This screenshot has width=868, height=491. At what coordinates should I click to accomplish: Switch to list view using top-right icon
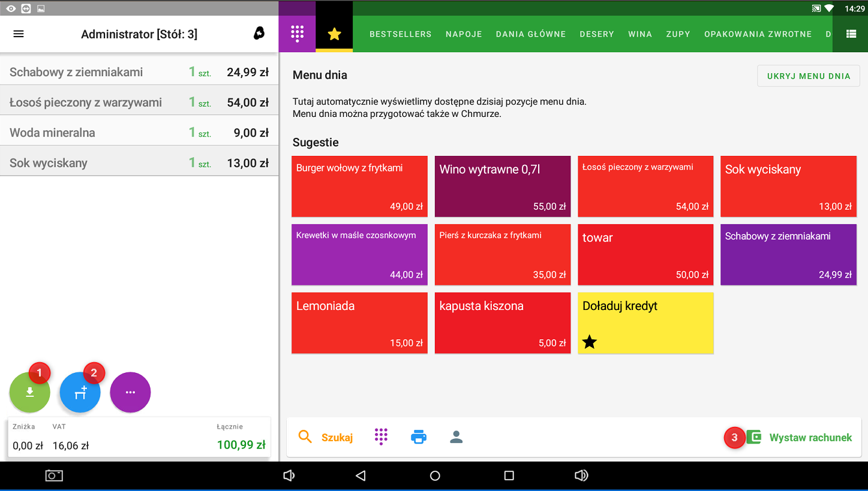click(x=851, y=34)
